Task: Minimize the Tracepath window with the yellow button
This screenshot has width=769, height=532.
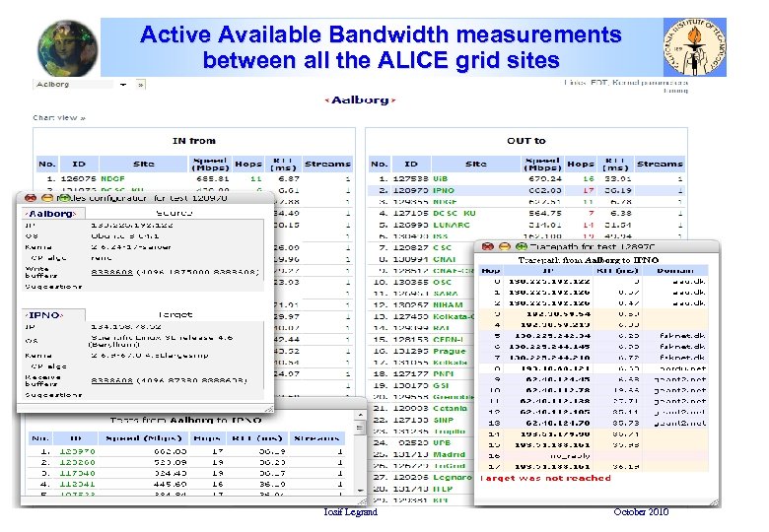Action: point(504,246)
